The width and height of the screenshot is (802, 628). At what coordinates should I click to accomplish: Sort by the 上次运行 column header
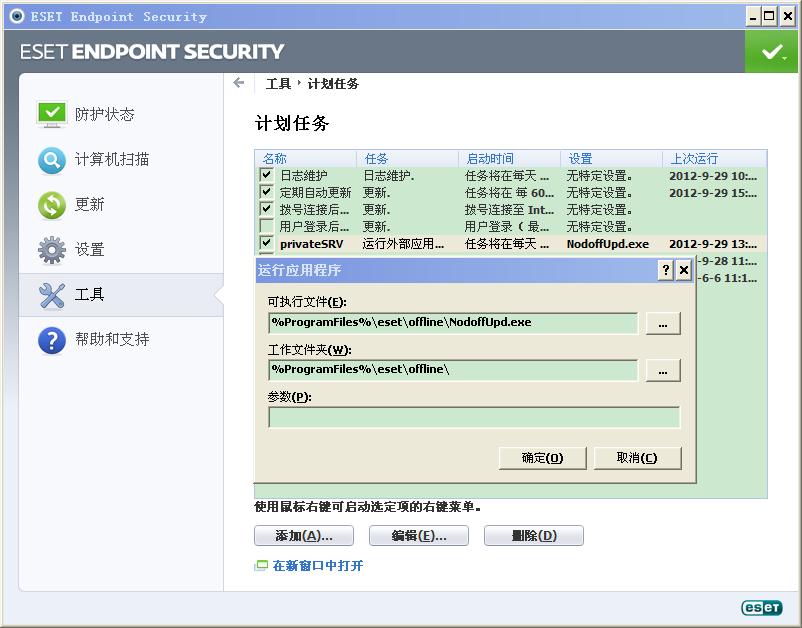tap(715, 159)
